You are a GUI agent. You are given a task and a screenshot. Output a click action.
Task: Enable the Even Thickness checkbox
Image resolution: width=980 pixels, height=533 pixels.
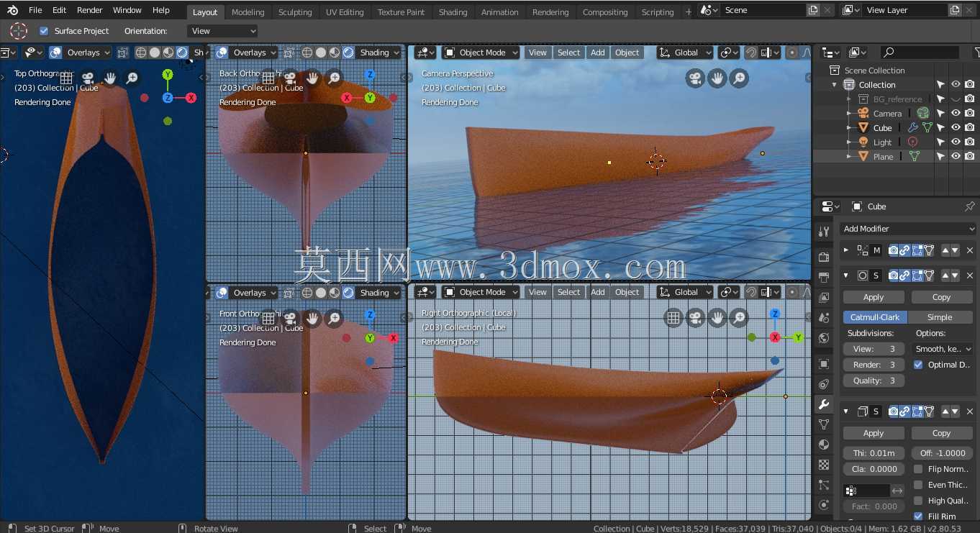pyautogui.click(x=918, y=485)
